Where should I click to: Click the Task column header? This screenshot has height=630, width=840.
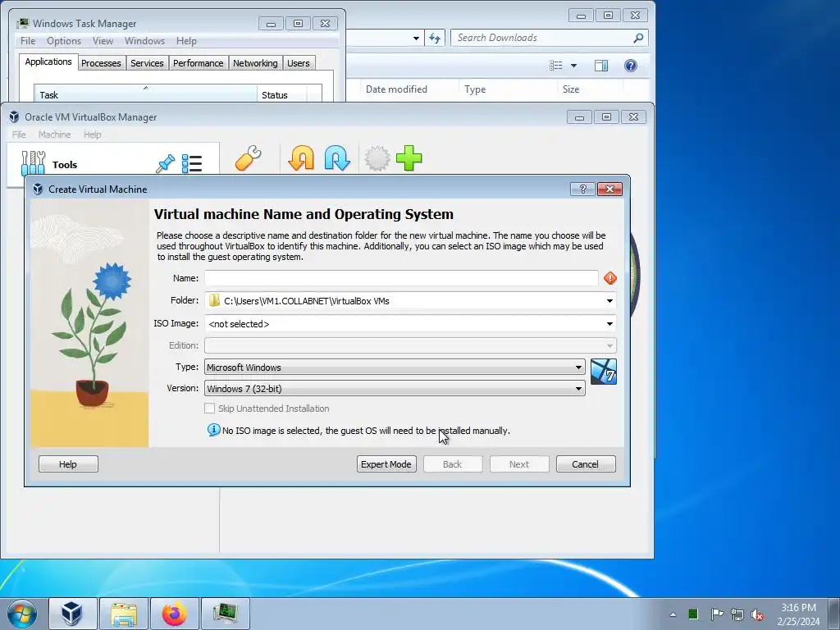(145, 94)
